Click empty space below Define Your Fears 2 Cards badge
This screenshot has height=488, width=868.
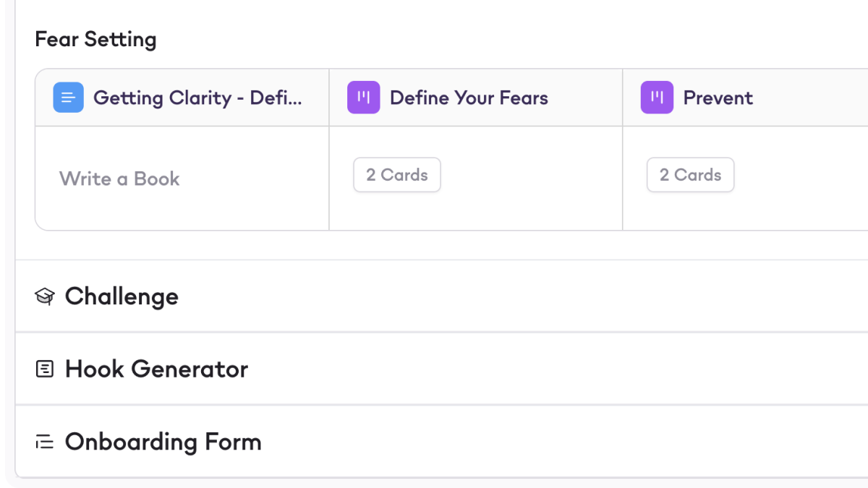[475, 213]
